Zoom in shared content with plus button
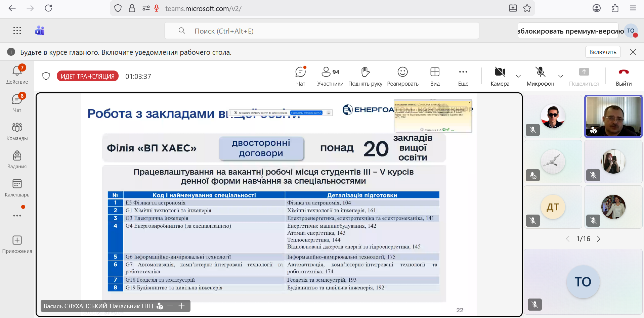 (182, 306)
